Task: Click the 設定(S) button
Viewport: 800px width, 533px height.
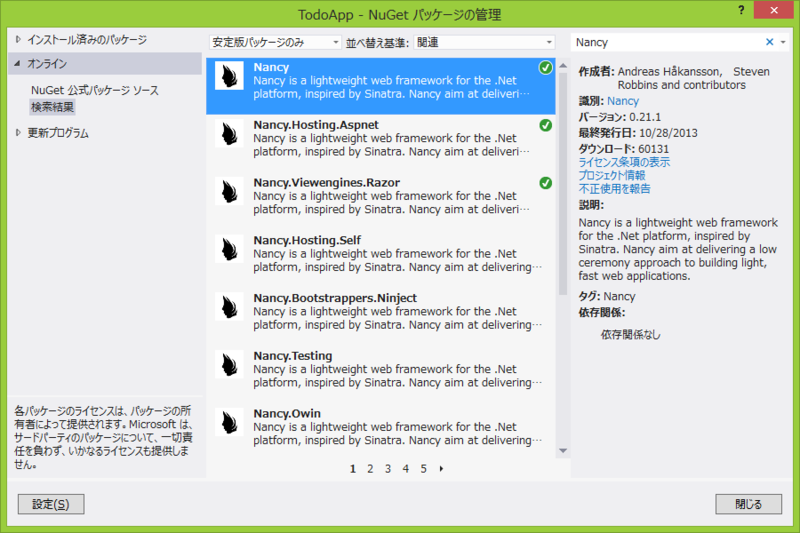Action: pos(51,504)
